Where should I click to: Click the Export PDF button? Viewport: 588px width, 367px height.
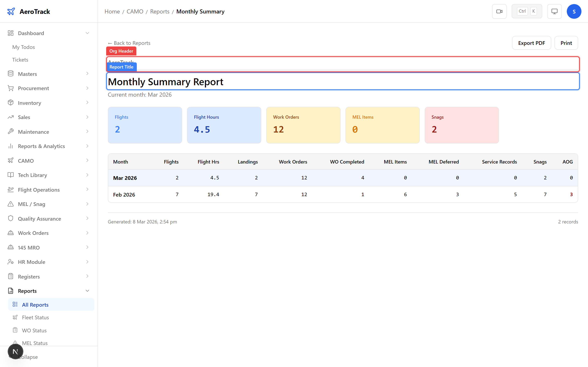(531, 43)
